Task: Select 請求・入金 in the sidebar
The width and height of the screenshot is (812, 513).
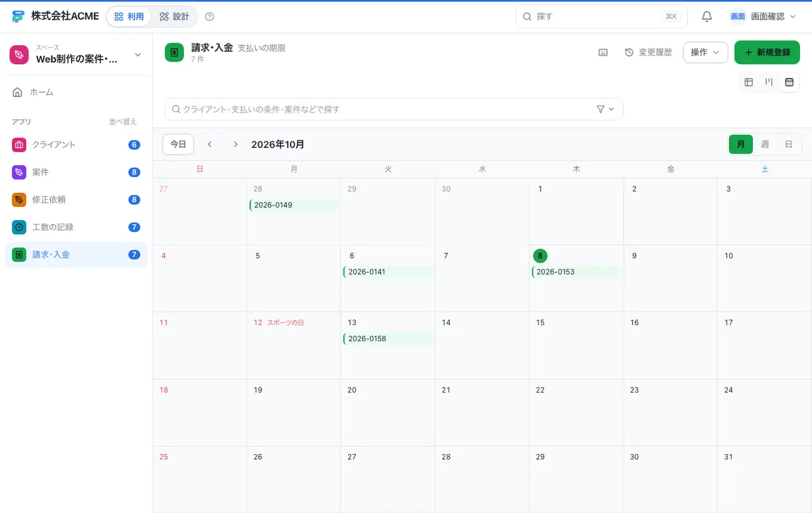Action: coord(76,254)
